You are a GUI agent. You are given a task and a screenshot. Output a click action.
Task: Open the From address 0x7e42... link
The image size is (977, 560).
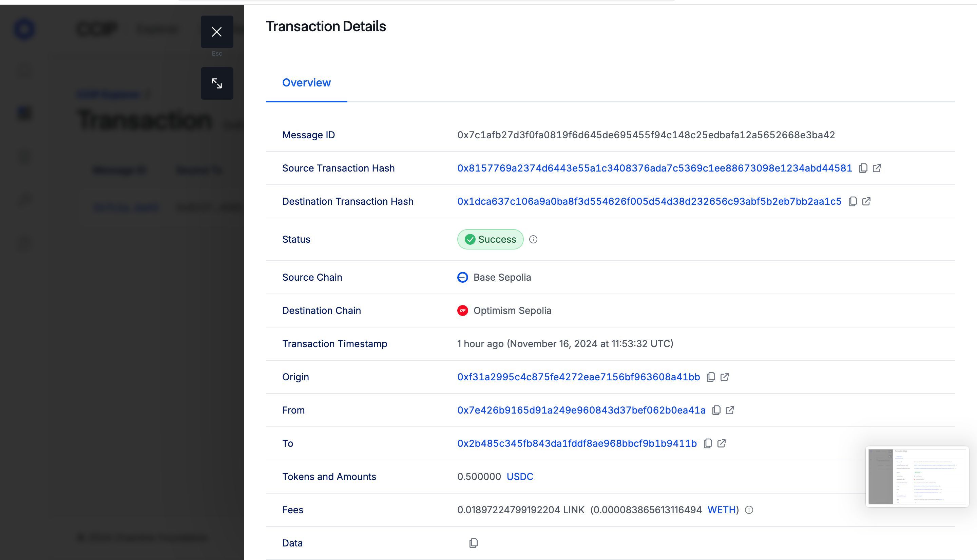[581, 411]
